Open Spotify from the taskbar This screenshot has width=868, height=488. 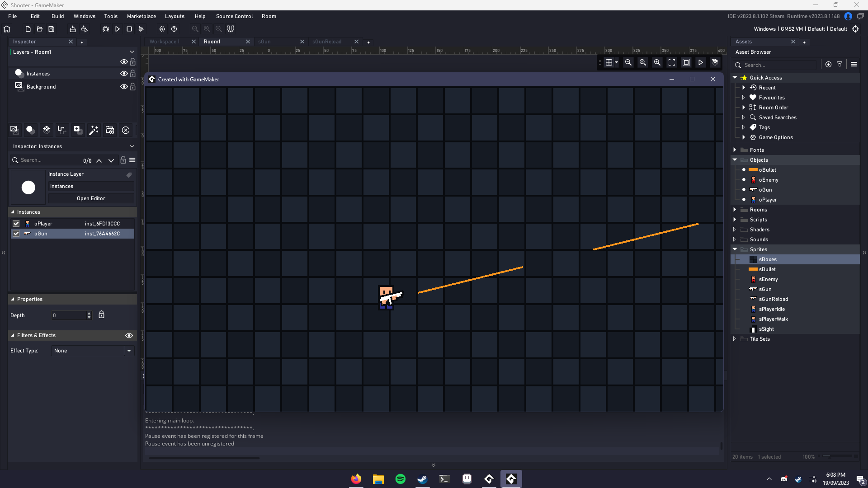[x=400, y=479]
